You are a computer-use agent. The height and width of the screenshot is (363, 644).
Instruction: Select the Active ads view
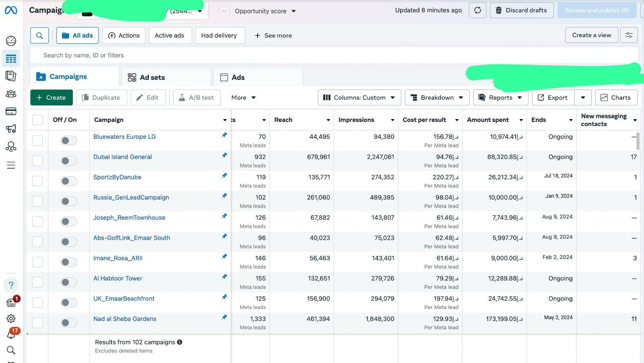pyautogui.click(x=169, y=35)
